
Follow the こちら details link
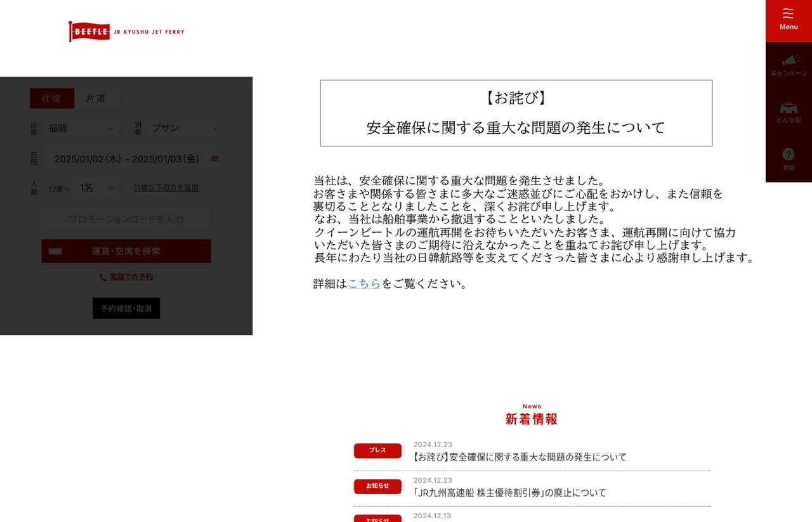tap(364, 284)
